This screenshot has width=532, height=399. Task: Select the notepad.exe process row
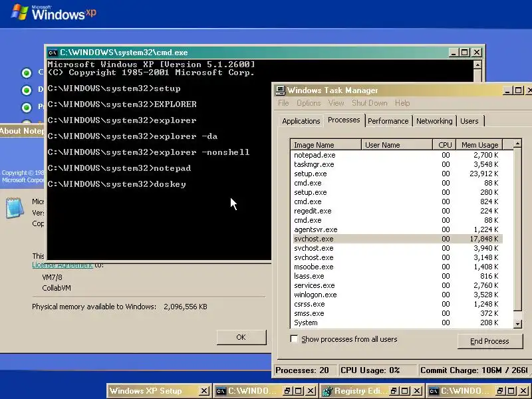[x=396, y=155]
